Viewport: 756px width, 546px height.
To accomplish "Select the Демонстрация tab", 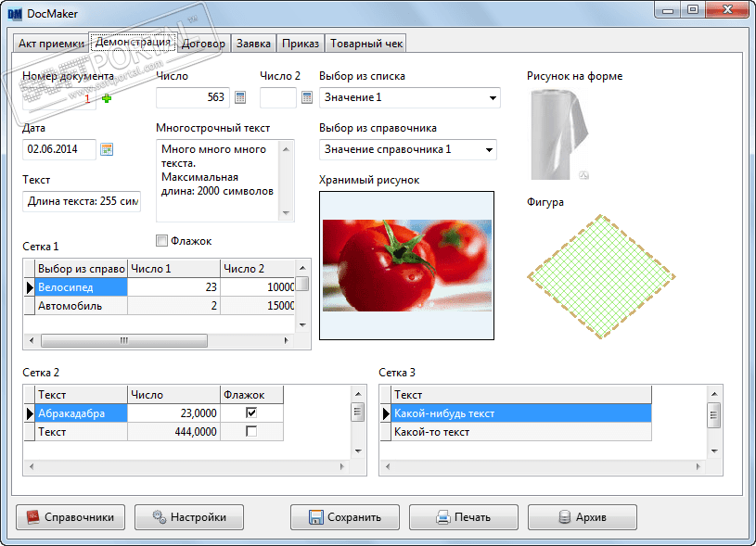I will pos(133,42).
